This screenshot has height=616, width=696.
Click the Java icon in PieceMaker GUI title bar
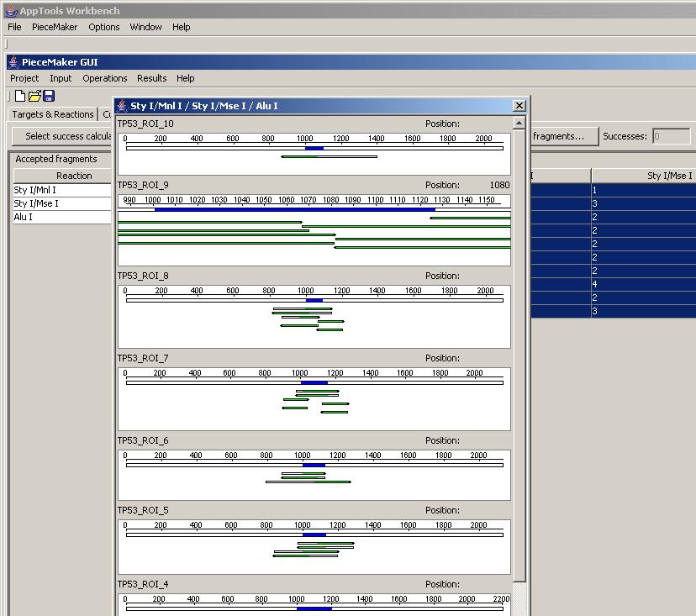click(13, 62)
